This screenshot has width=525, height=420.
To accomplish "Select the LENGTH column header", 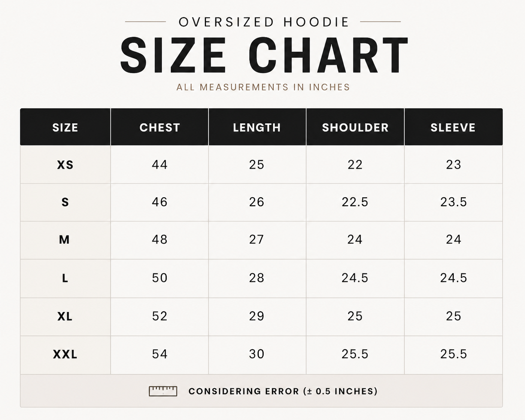I will point(257,128).
